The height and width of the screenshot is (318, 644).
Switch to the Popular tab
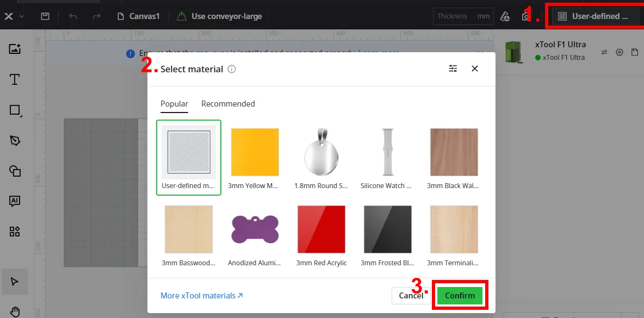click(x=174, y=104)
